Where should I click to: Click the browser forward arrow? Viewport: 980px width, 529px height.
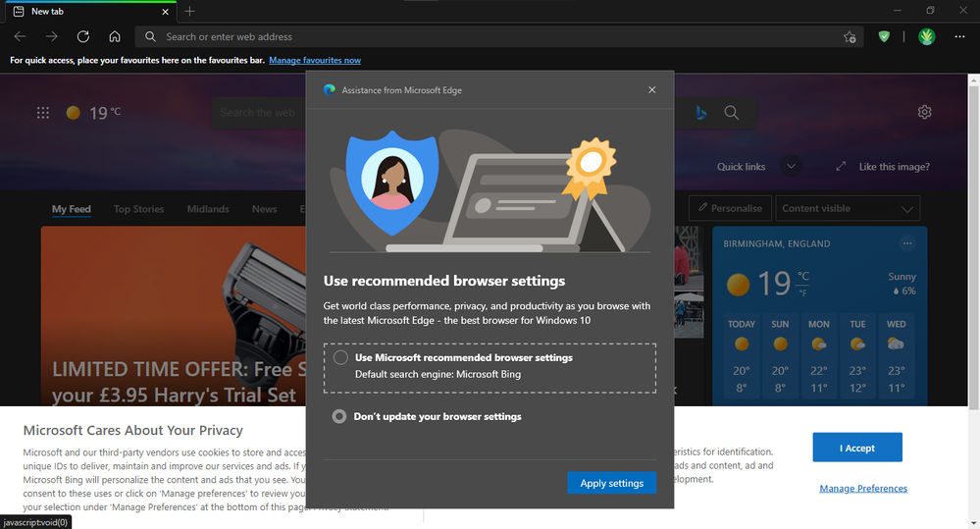click(x=52, y=37)
